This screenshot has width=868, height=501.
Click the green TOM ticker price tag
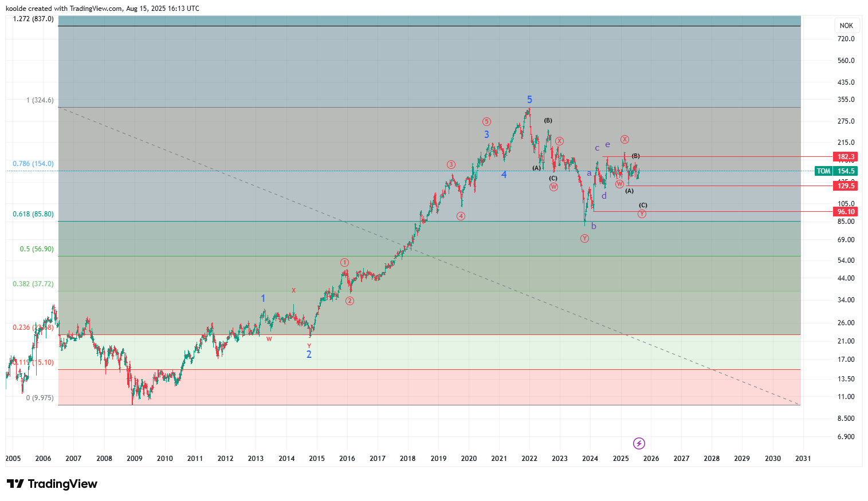pyautogui.click(x=836, y=171)
